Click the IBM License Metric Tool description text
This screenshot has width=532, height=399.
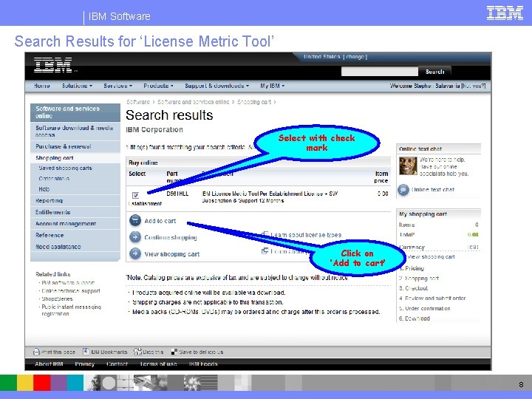pos(270,197)
